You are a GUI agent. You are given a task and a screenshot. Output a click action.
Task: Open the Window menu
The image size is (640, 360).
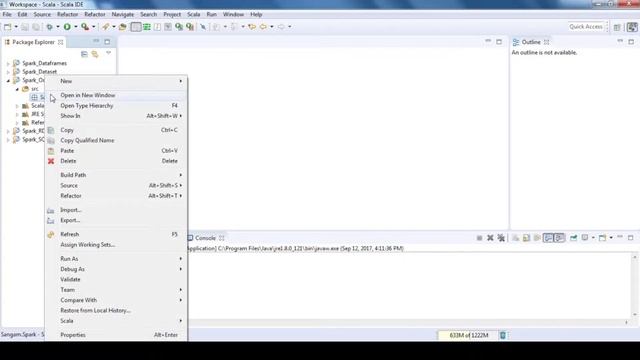233,14
